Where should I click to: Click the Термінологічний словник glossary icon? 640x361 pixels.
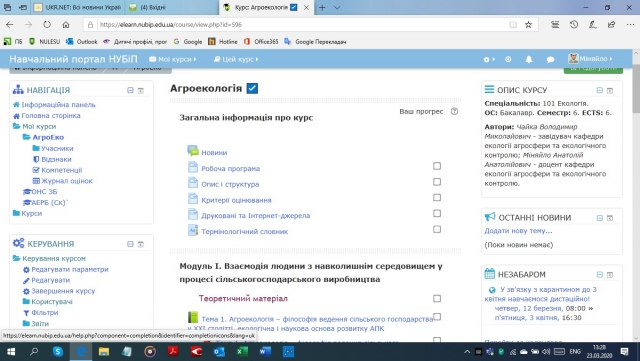pyautogui.click(x=193, y=230)
